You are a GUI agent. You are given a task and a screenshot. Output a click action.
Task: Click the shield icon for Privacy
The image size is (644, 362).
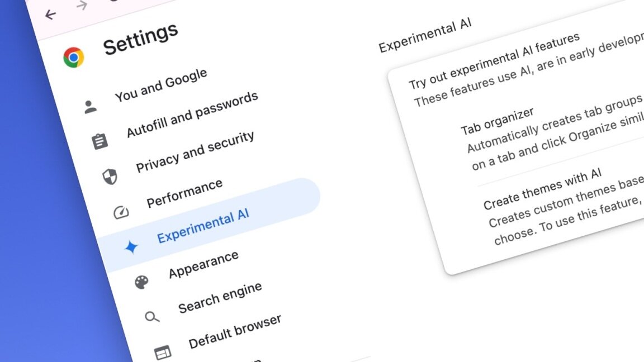pyautogui.click(x=110, y=177)
